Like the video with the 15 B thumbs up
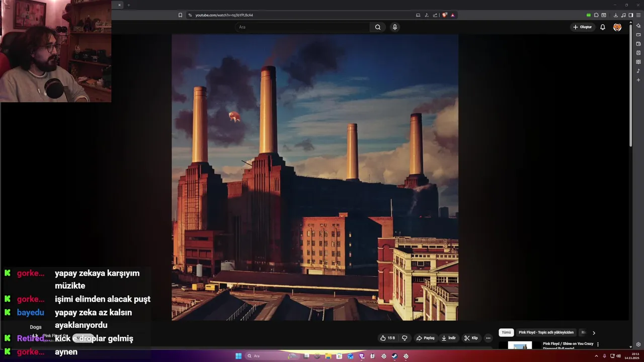This screenshot has height=362, width=644. pos(388,338)
